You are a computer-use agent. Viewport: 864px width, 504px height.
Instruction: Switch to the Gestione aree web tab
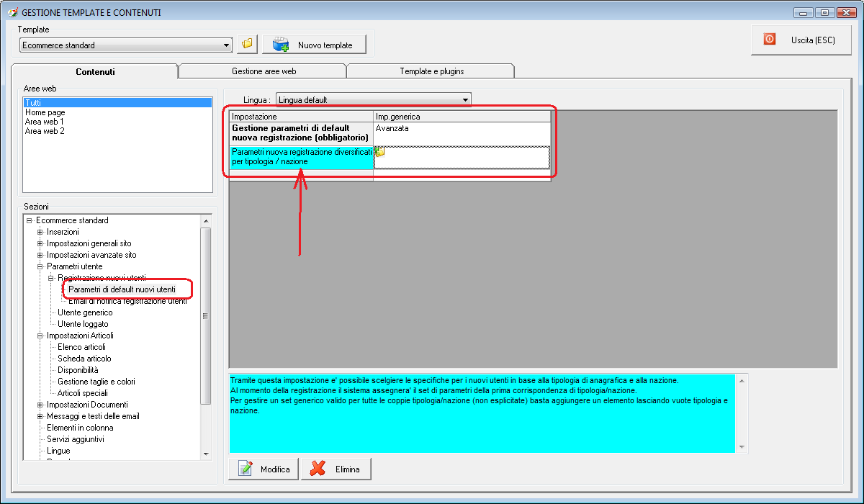pos(264,71)
